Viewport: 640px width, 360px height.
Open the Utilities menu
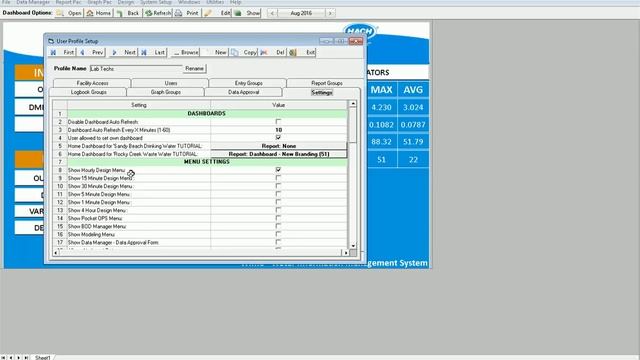click(x=215, y=2)
